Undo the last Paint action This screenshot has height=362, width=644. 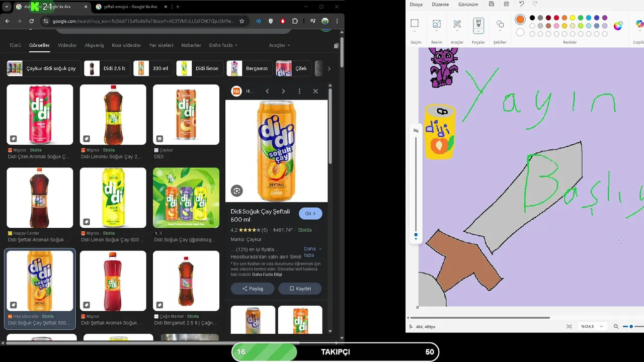click(522, 4)
